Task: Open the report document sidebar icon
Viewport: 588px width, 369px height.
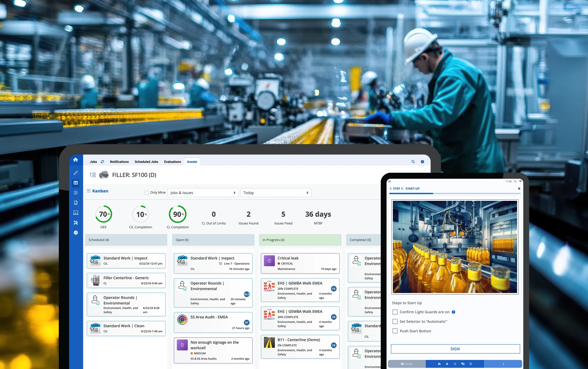Action: pos(76,203)
